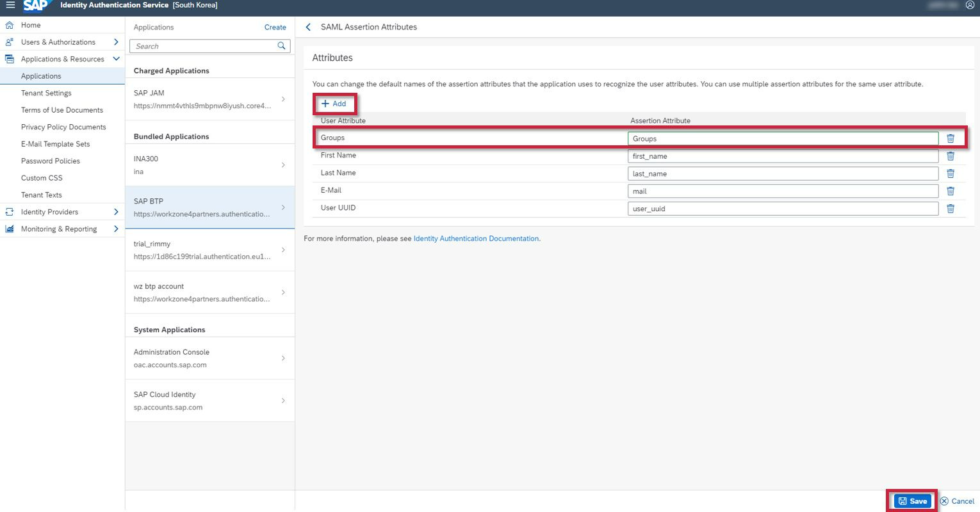Edit the user_uuid assertion attribute field

pos(783,209)
